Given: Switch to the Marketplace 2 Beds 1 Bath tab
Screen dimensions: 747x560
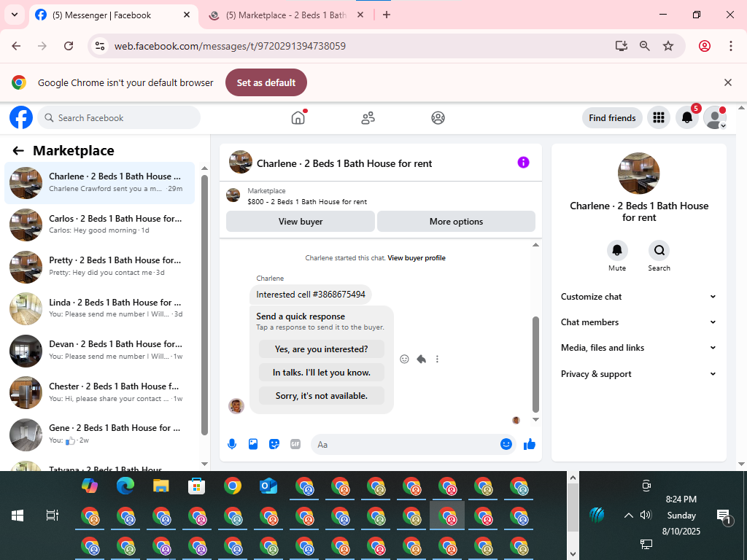Looking at the screenshot, I should pyautogui.click(x=286, y=15).
